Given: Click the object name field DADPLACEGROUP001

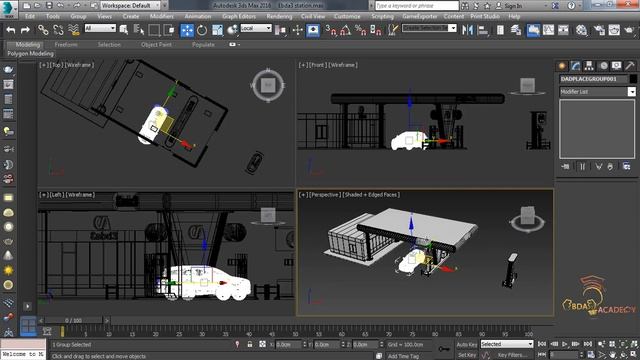Looking at the screenshot, I should pyautogui.click(x=593, y=79).
